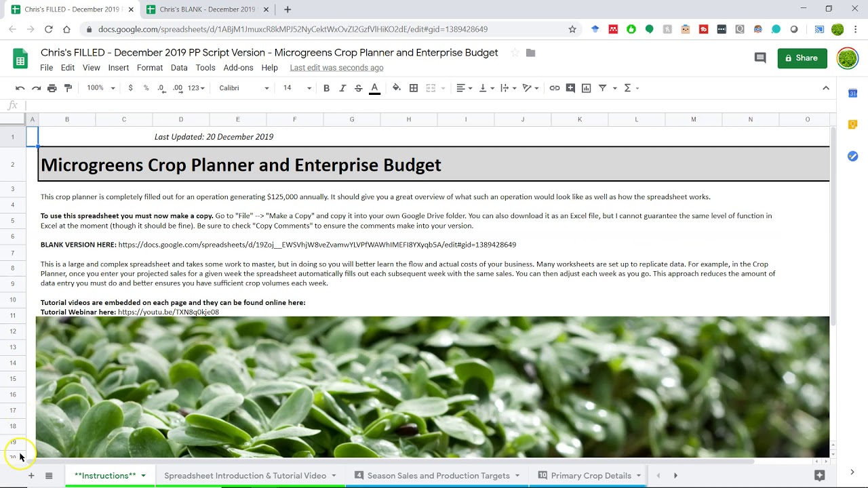Insert a comment from toolbar
The width and height of the screenshot is (868, 488).
click(570, 88)
